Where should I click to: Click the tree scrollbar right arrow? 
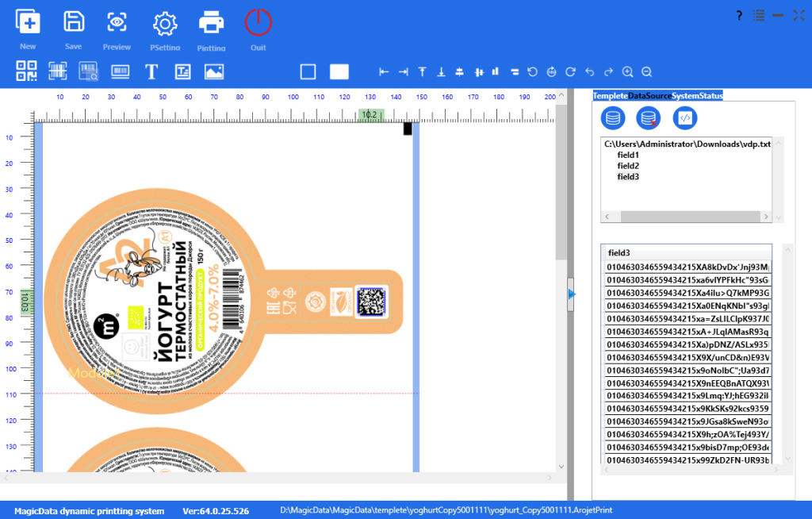tap(766, 216)
